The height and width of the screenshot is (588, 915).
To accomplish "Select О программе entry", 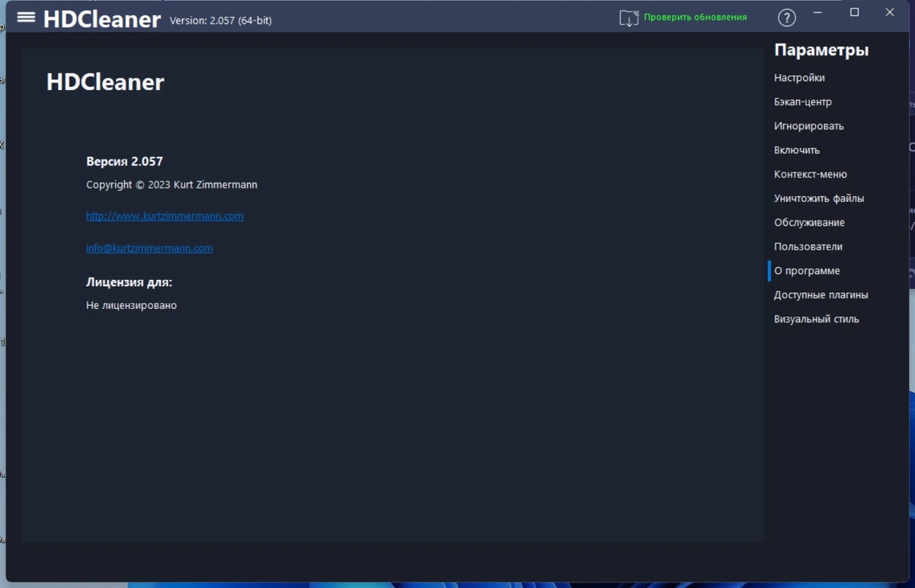I will click(807, 271).
